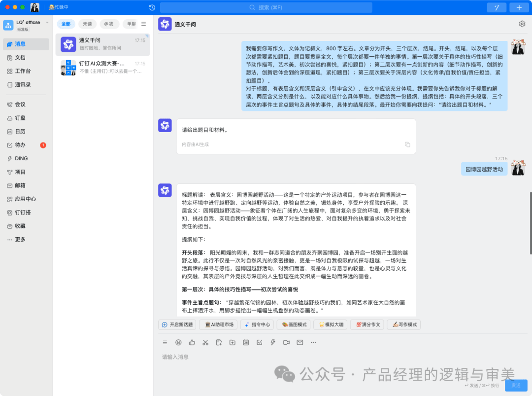The height and width of the screenshot is (396, 532).
Task: Click the search bar 搜索
Action: 266,7
